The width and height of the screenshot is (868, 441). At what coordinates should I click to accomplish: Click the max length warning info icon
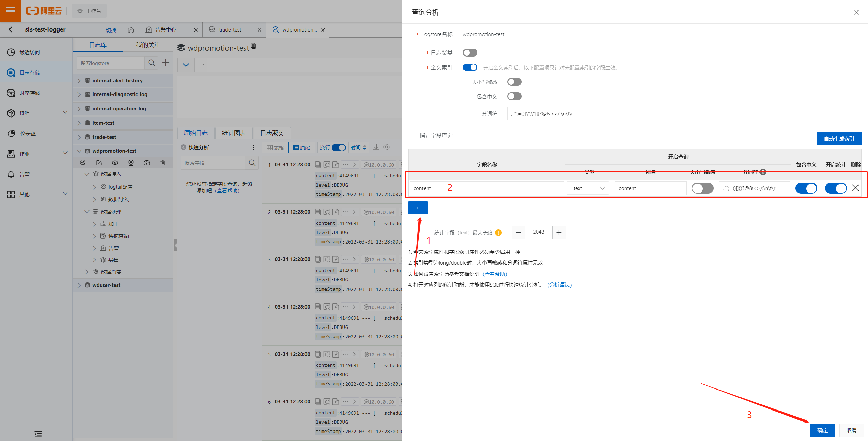pos(498,233)
